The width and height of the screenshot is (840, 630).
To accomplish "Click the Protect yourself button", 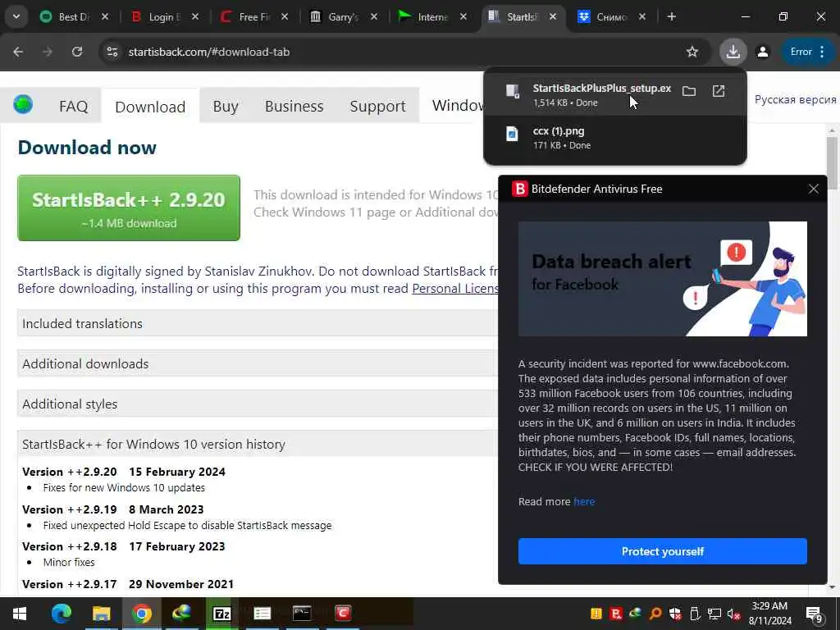I will [662, 551].
